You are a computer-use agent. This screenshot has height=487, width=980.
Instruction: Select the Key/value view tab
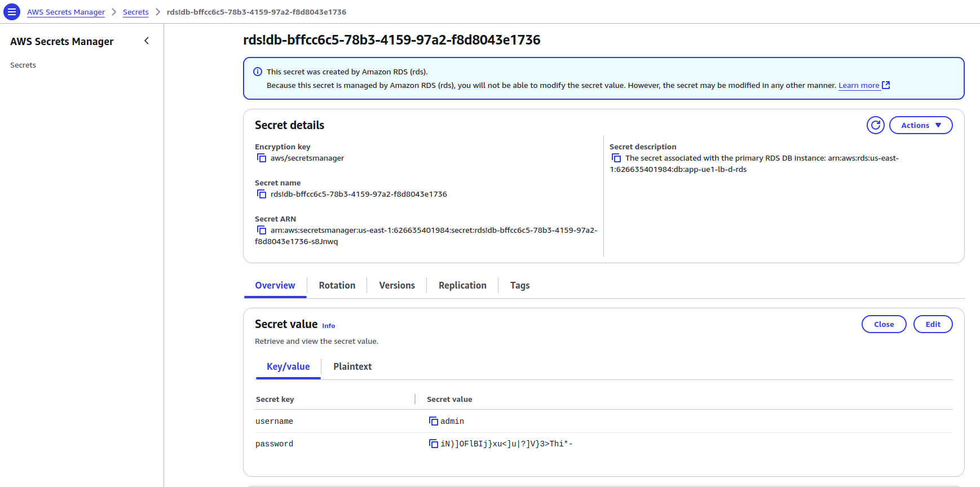(x=288, y=366)
